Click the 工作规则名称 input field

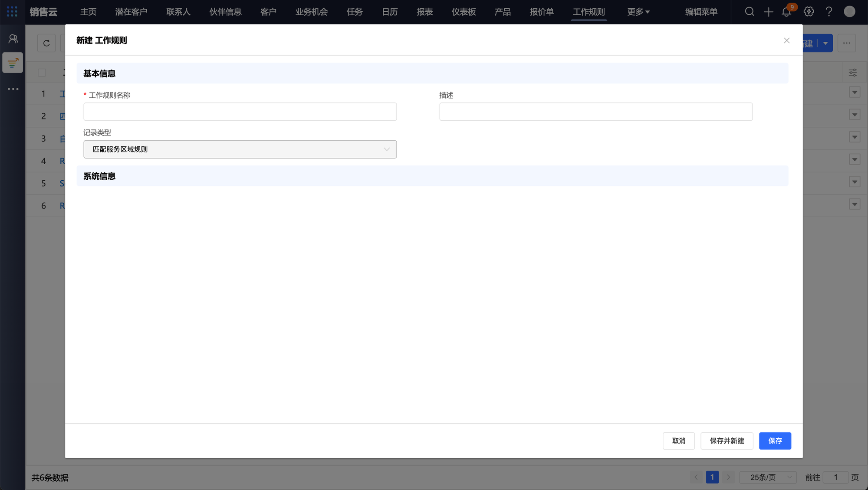pyautogui.click(x=240, y=112)
